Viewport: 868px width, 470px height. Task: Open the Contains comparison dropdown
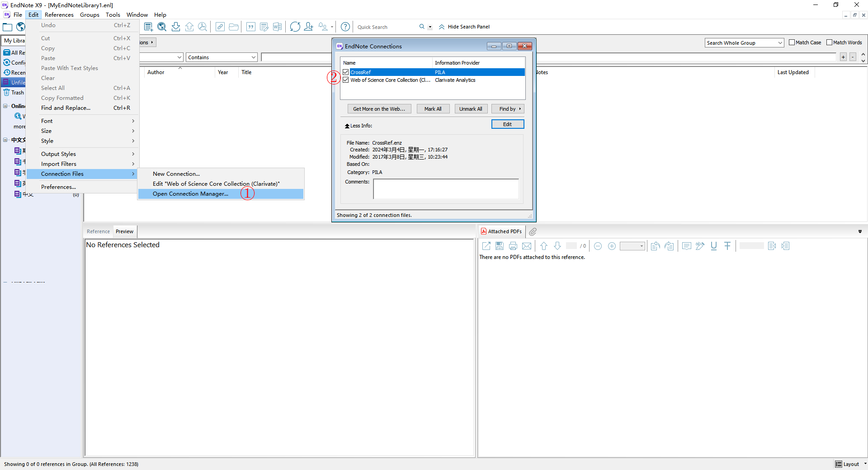tap(222, 57)
